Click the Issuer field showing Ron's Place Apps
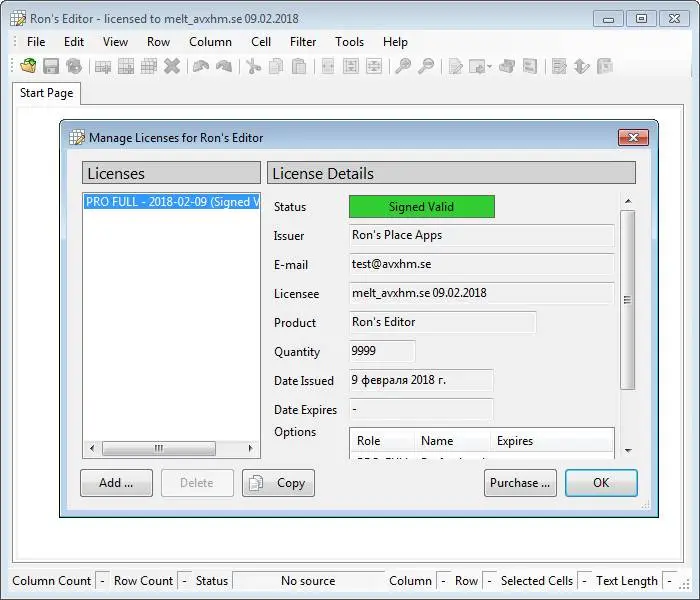The width and height of the screenshot is (700, 600). (481, 235)
